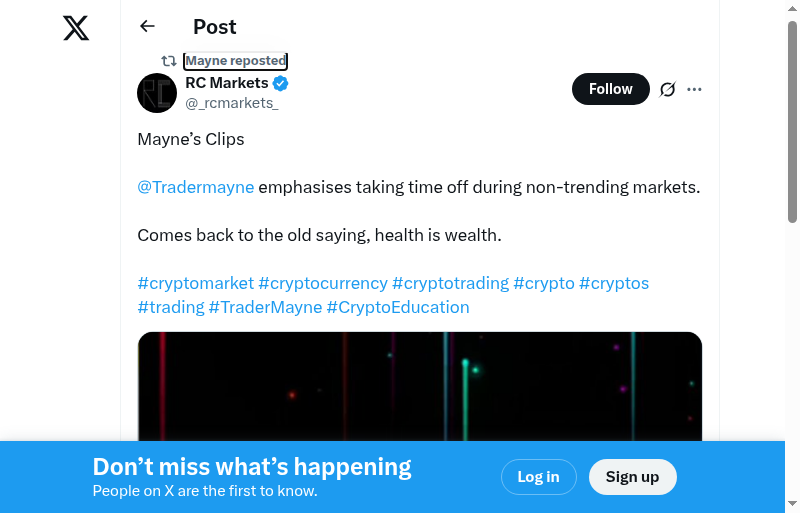800x513 pixels.
Task: Click the Log in button
Action: point(538,477)
